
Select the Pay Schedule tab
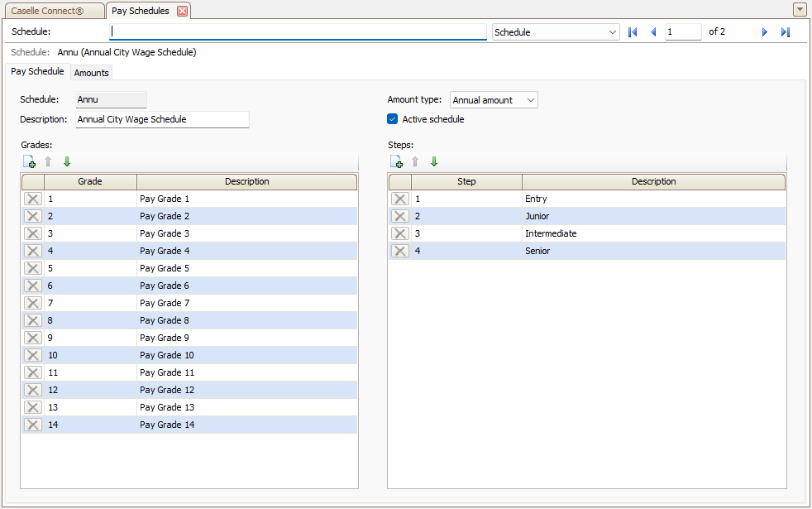pos(37,71)
